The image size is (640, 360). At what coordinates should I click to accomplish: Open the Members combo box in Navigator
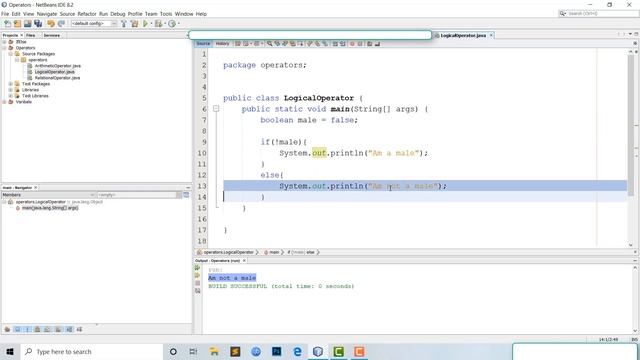click(x=49, y=195)
